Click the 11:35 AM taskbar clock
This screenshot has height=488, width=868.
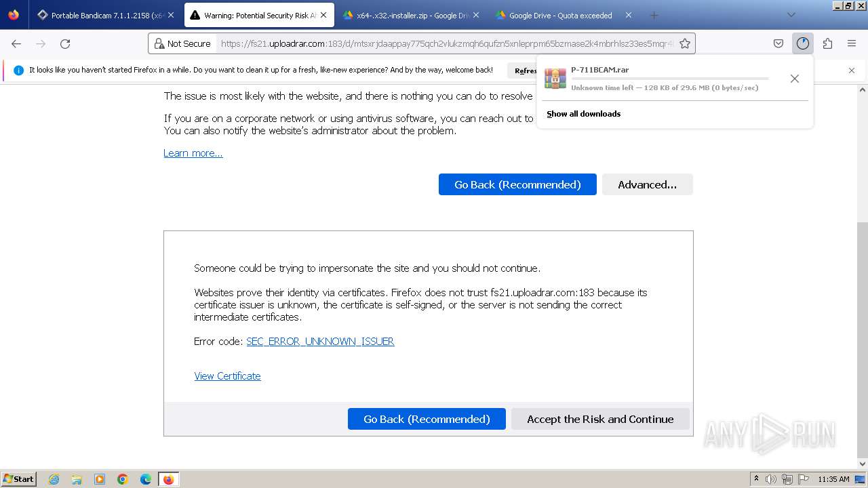point(833,479)
